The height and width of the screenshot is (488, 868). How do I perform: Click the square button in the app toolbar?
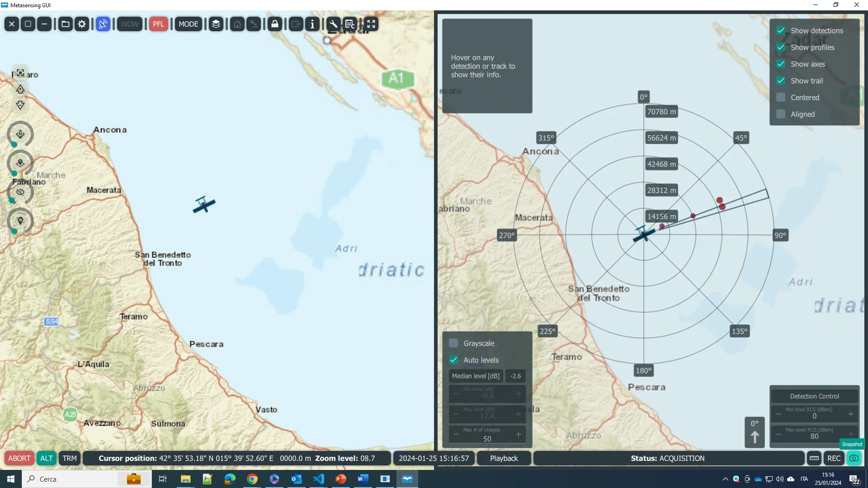click(28, 24)
